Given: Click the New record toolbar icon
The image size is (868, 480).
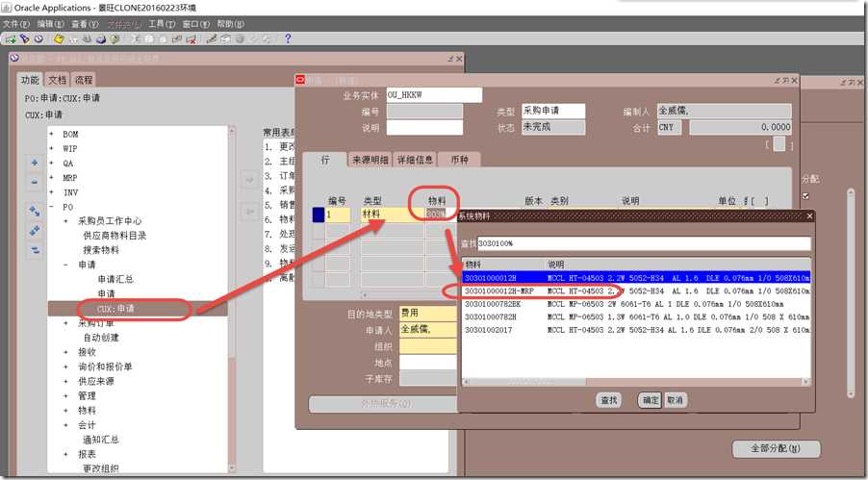Looking at the screenshot, I should [x=10, y=38].
